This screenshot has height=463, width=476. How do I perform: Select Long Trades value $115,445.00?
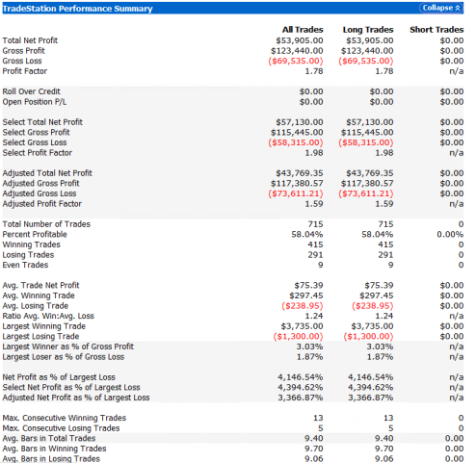coord(367,132)
